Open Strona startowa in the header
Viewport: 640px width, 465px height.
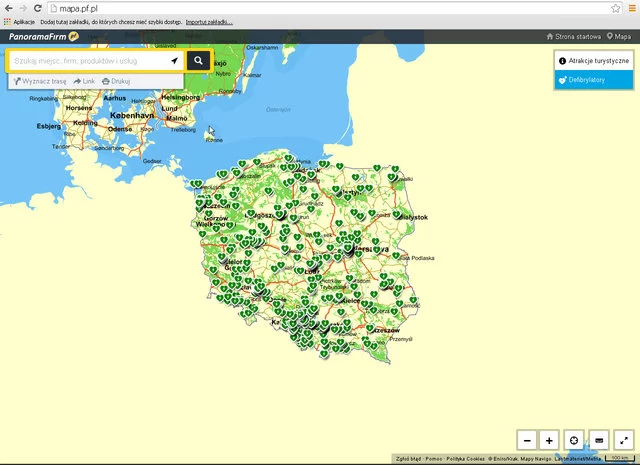coord(573,36)
